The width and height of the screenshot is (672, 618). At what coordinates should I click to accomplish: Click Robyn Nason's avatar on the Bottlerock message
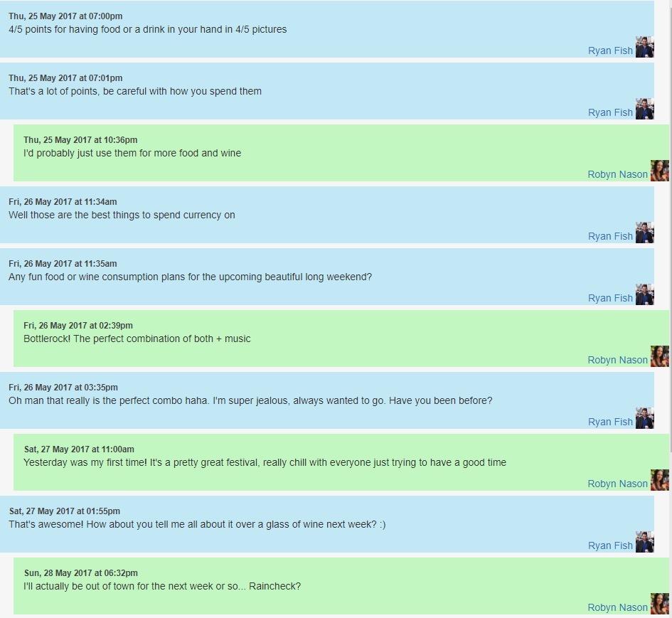pyautogui.click(x=660, y=356)
